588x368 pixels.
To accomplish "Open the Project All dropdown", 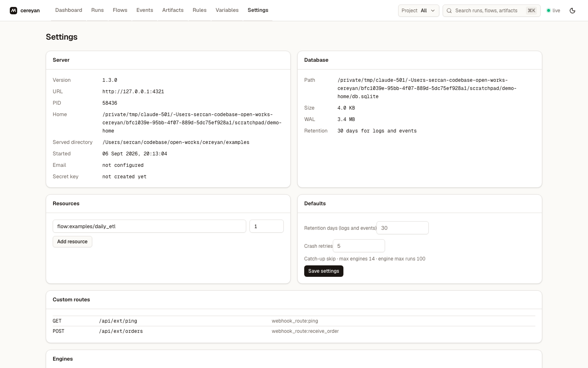I will coord(419,11).
